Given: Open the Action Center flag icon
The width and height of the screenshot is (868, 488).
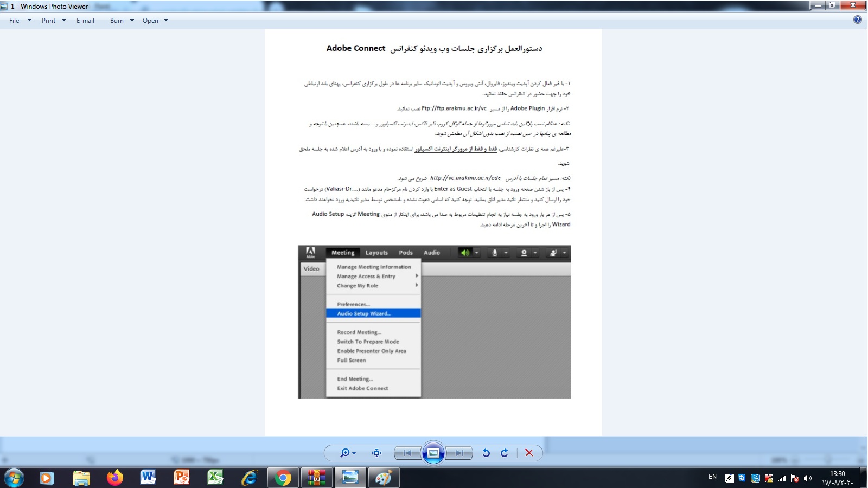Looking at the screenshot, I should tap(795, 478).
